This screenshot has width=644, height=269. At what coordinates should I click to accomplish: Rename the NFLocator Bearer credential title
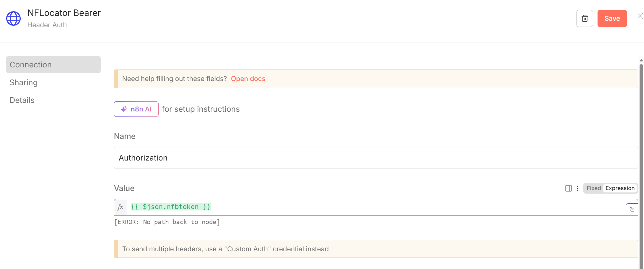[64, 13]
